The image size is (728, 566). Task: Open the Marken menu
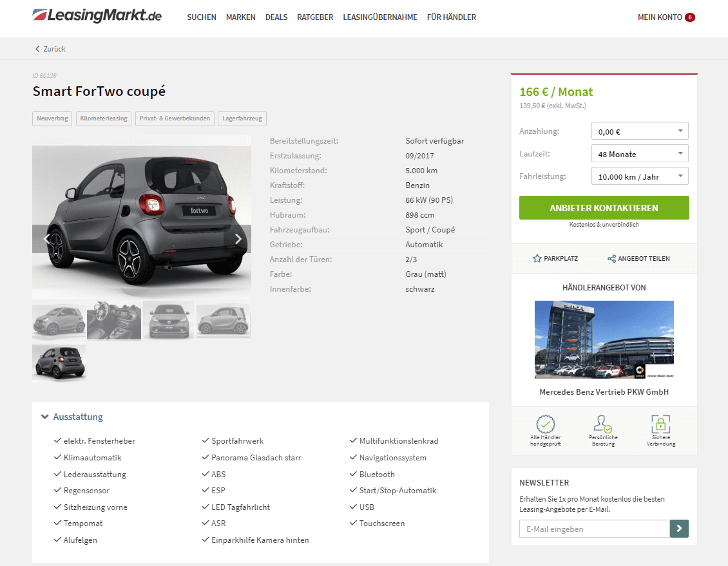point(240,17)
